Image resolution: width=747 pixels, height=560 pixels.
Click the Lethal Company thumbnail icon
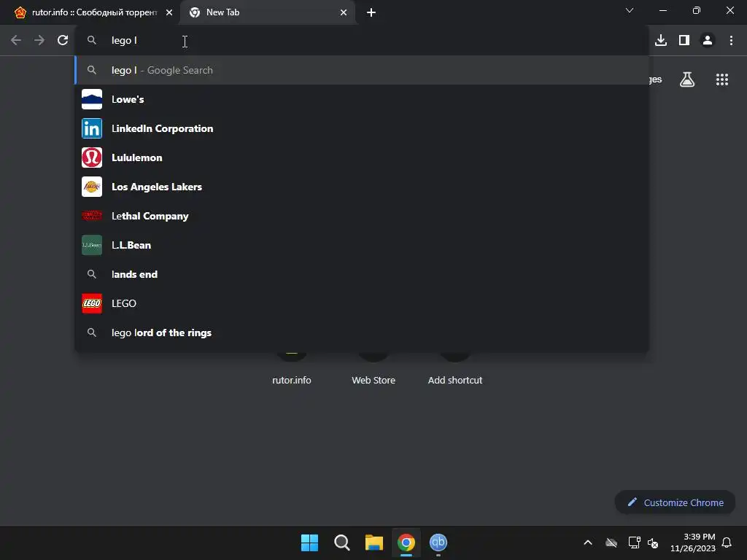[x=91, y=216]
